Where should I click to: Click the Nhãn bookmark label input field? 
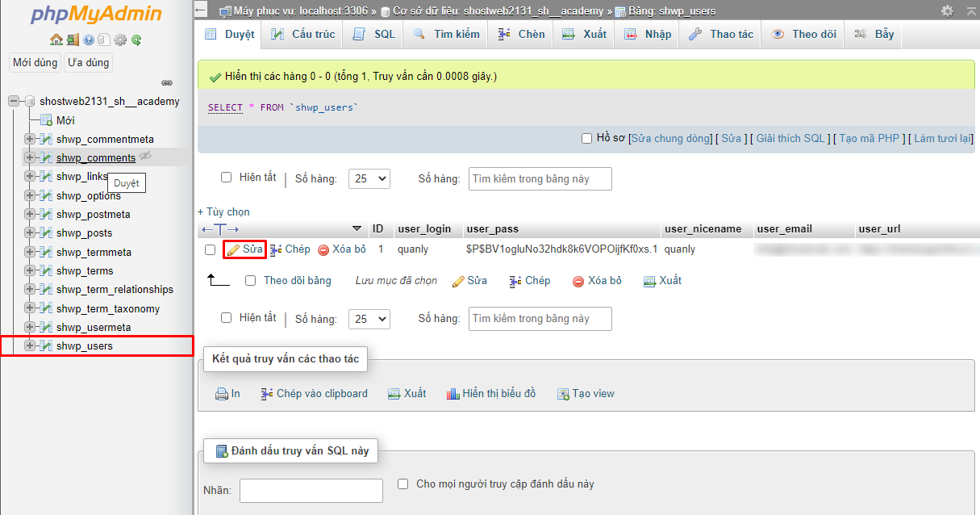point(311,490)
